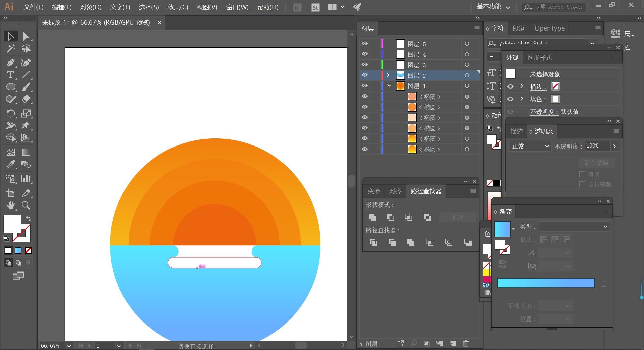Screen dimensions: 644x350
Task: Select the Pen tool
Action: pyautogui.click(x=10, y=63)
